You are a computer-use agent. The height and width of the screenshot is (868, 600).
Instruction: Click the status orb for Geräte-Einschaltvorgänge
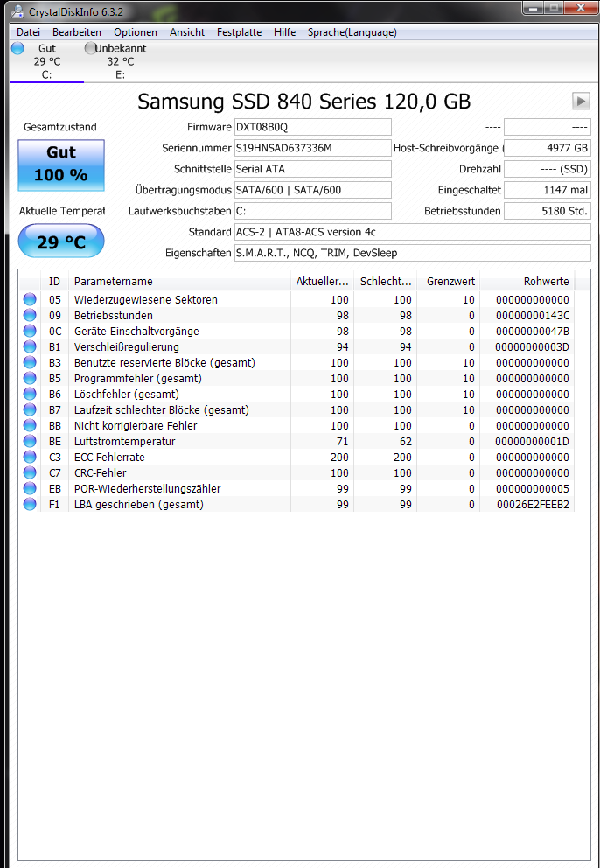click(30, 331)
